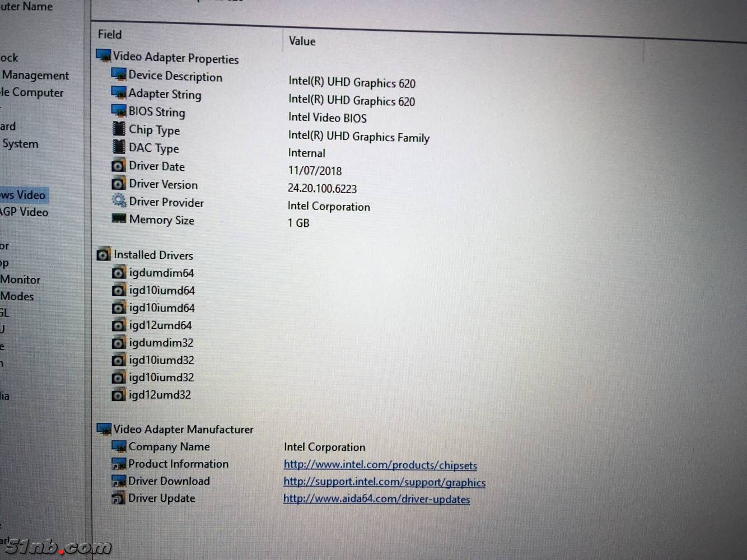Click the Driver Date row icon
Viewport: 747px width, 560px height.
click(119, 166)
